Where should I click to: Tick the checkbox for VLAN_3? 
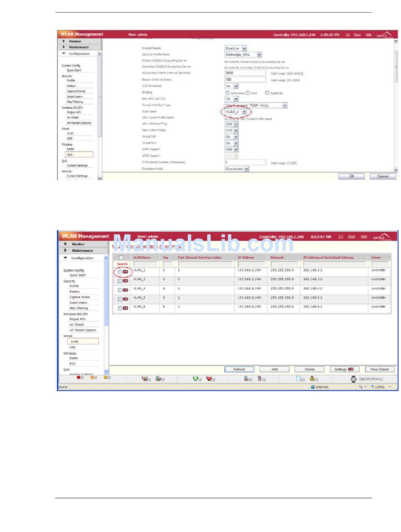(120, 281)
